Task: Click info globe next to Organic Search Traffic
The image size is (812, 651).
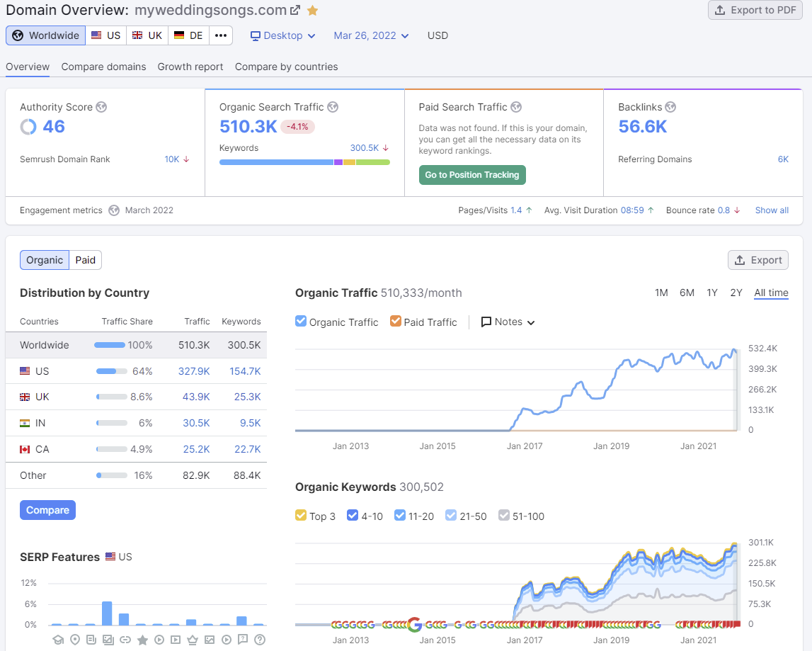Action: (x=333, y=107)
